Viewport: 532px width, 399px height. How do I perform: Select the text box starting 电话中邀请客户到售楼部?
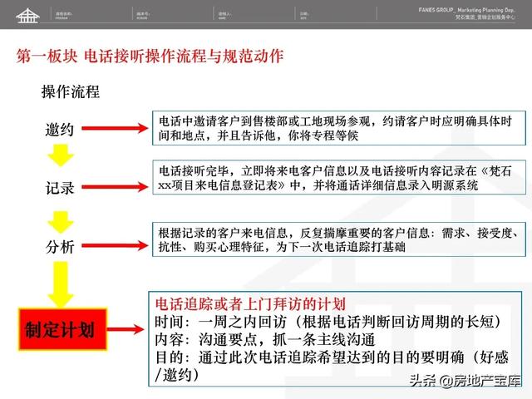(x=339, y=128)
